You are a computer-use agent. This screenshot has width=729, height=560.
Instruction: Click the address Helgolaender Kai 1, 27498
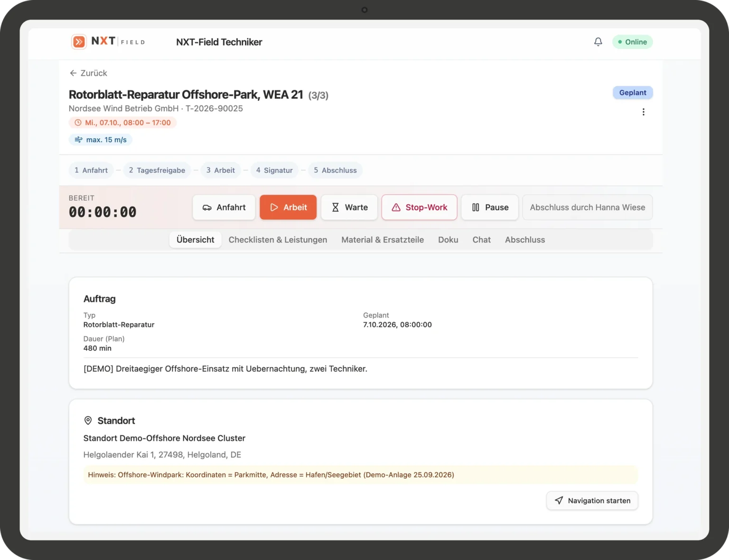click(162, 455)
